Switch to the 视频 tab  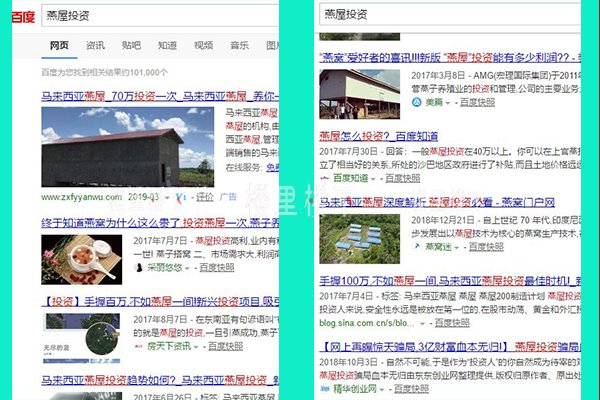(203, 46)
